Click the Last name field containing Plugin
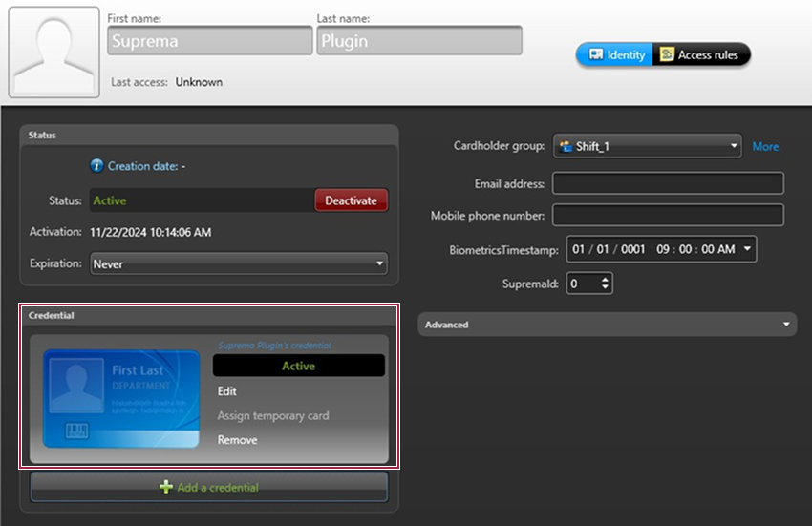812x526 pixels. [x=418, y=41]
